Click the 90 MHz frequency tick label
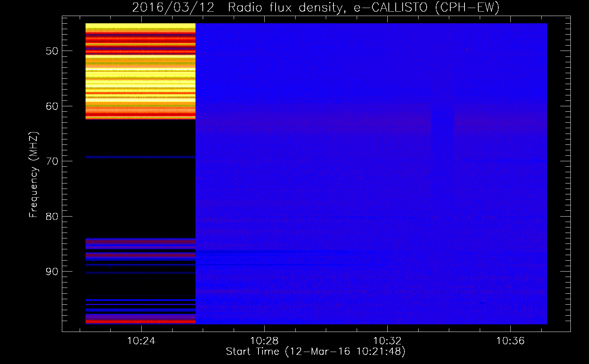589x364 pixels. click(52, 272)
